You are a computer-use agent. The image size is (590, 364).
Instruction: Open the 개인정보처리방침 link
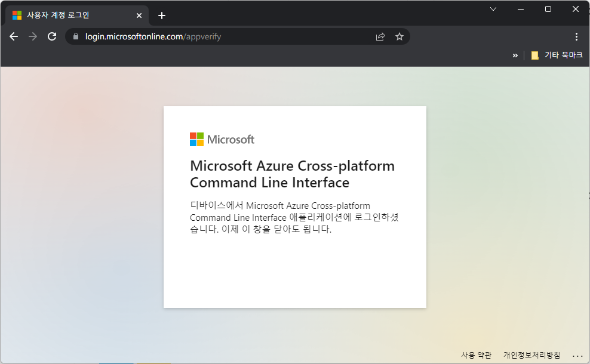click(531, 355)
